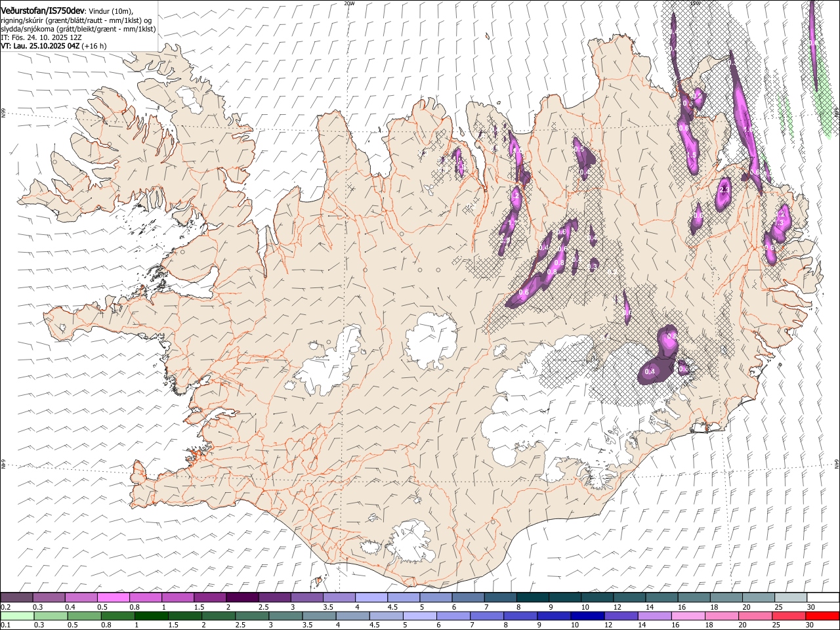Pick the 10–12 swatch on upper scale
The image size is (840, 630).
(x=596, y=597)
